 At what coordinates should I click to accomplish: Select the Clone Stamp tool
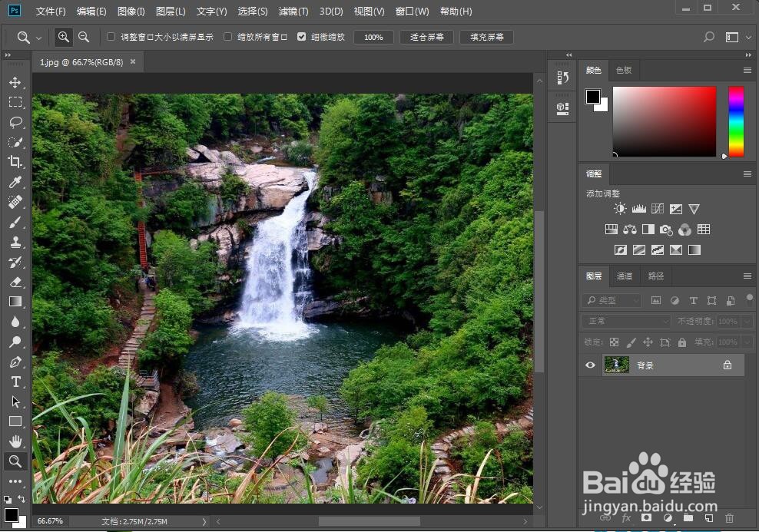(15, 242)
